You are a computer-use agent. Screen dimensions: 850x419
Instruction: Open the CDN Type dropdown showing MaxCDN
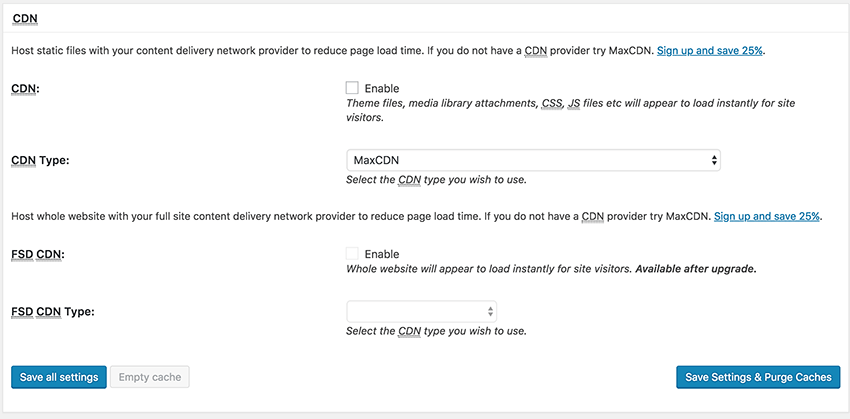click(x=533, y=160)
